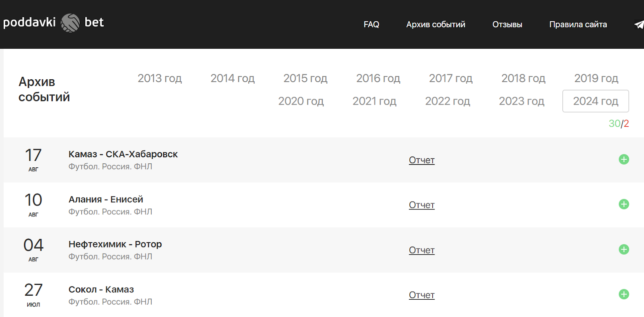Open Отчет link for Камаз - СКА-Хабаровск
The image size is (644, 317).
click(421, 160)
